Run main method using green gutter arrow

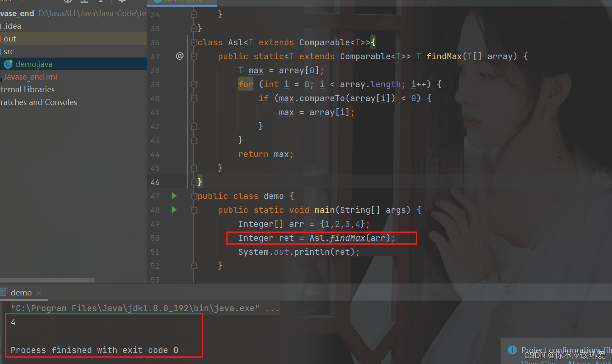tap(174, 210)
